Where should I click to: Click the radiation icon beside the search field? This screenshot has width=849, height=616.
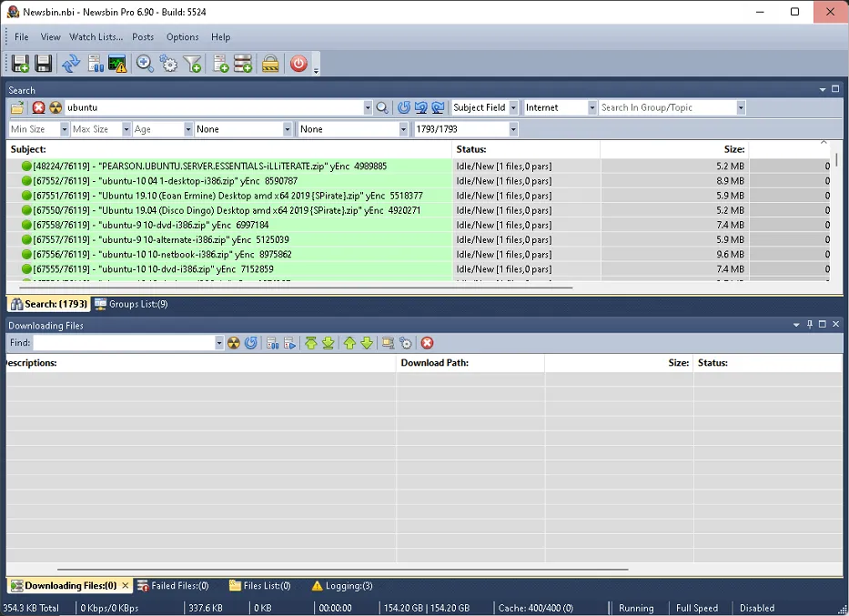[x=56, y=107]
